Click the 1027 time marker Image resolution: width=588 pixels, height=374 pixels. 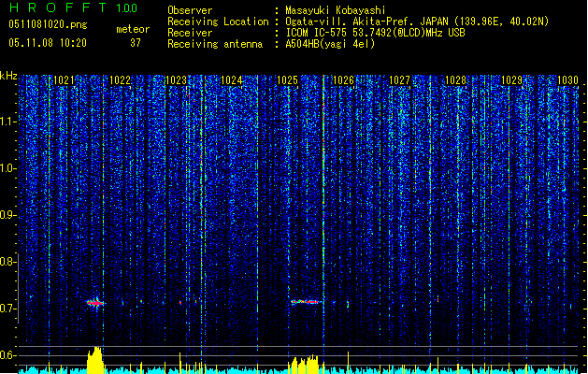(400, 79)
